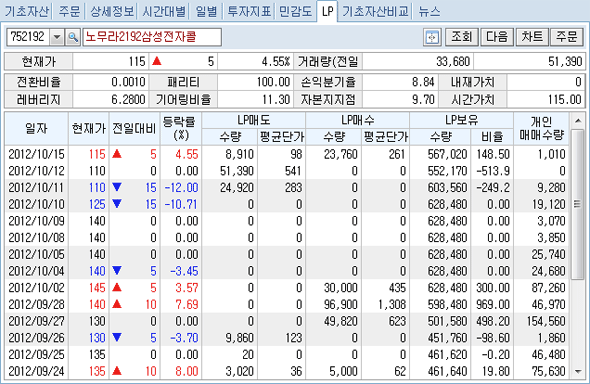The image size is (590, 384).
Task: Click scrollbar up arrow in the table
Action: [x=578, y=121]
